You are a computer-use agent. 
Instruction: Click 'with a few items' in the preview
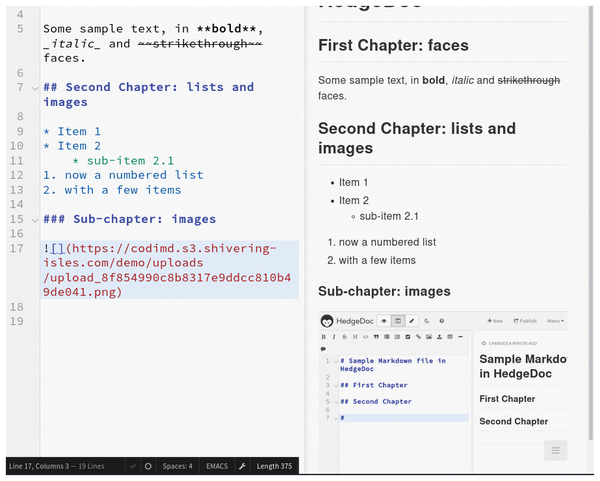tap(377, 260)
